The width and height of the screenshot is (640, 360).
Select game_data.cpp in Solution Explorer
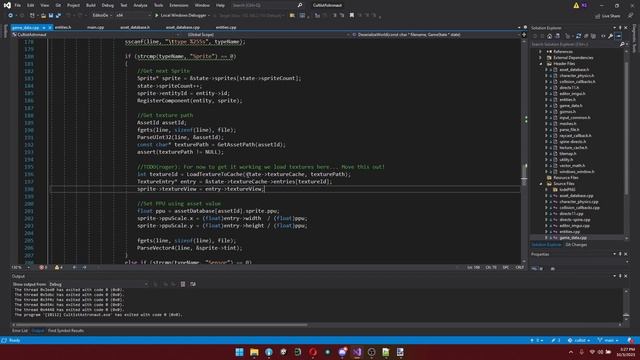[573, 238]
